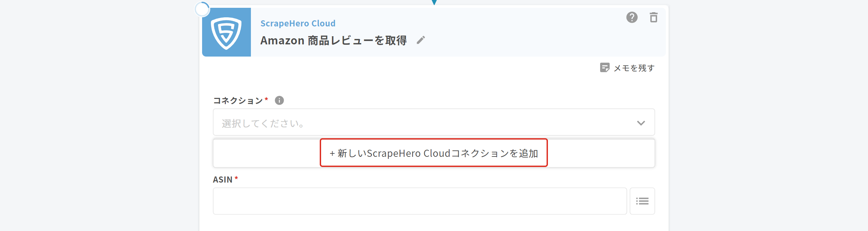
Task: Open the list picker beside the ASIN field
Action: pyautogui.click(x=642, y=201)
